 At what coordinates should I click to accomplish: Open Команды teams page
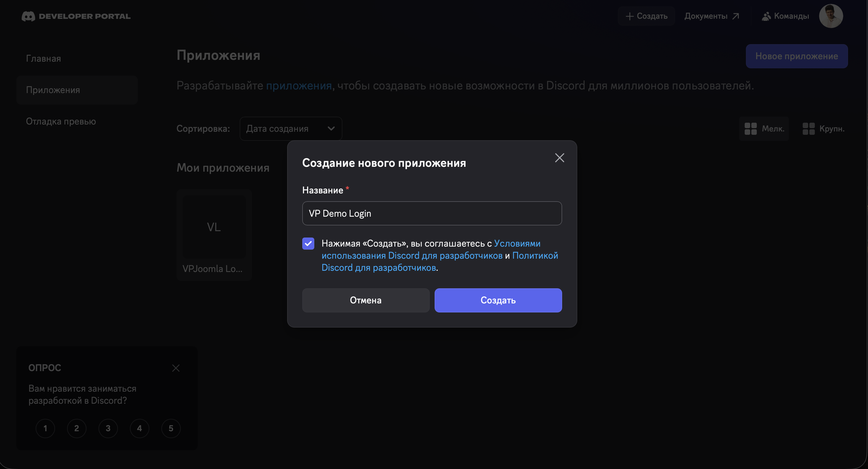[x=785, y=16]
